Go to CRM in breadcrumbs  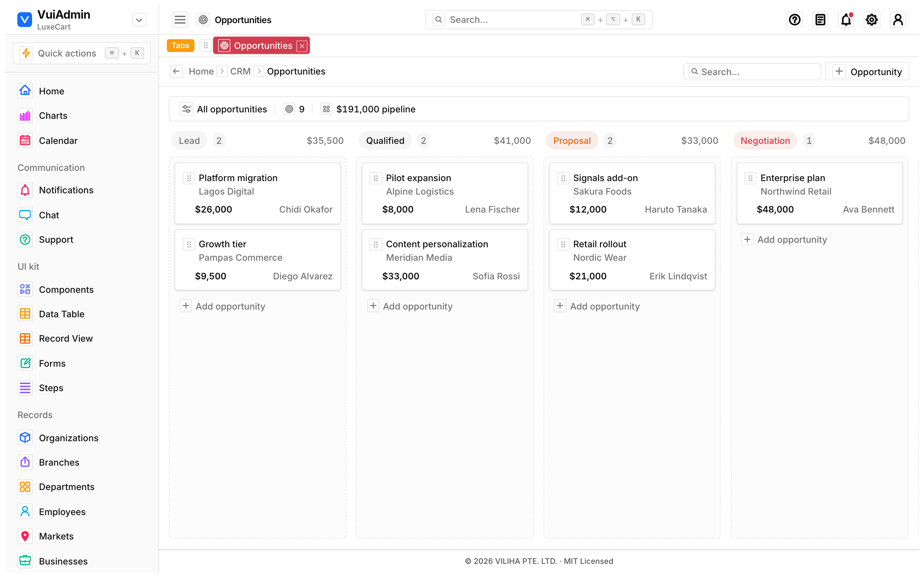point(240,71)
